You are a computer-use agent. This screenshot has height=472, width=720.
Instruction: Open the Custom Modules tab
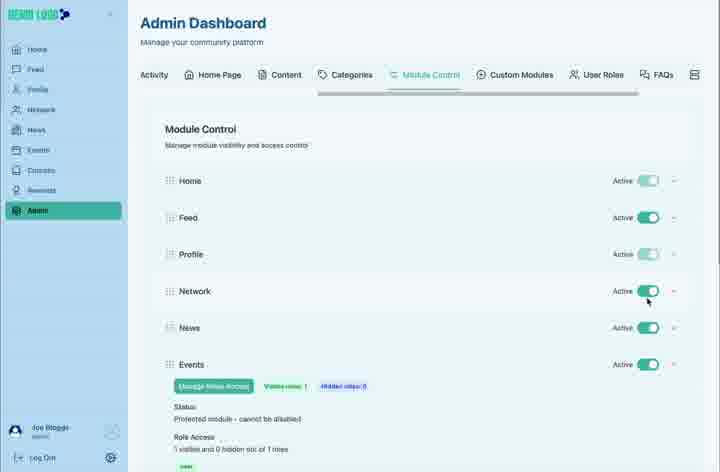pyautogui.click(x=515, y=75)
